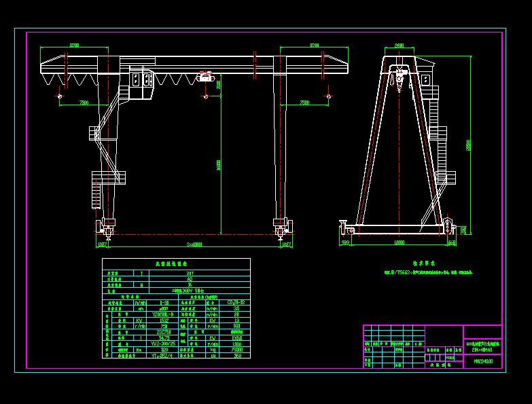Select the 989 dimension in side view

click(x=345, y=242)
